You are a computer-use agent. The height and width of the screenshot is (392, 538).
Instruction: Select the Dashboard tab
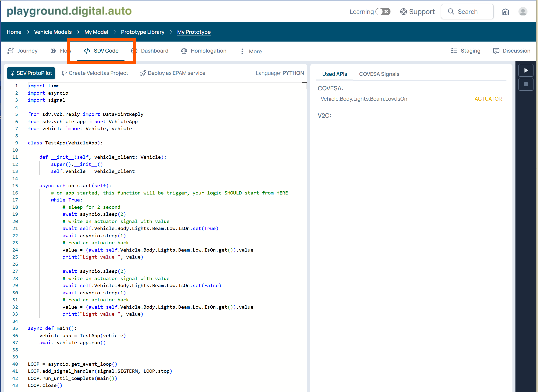154,51
